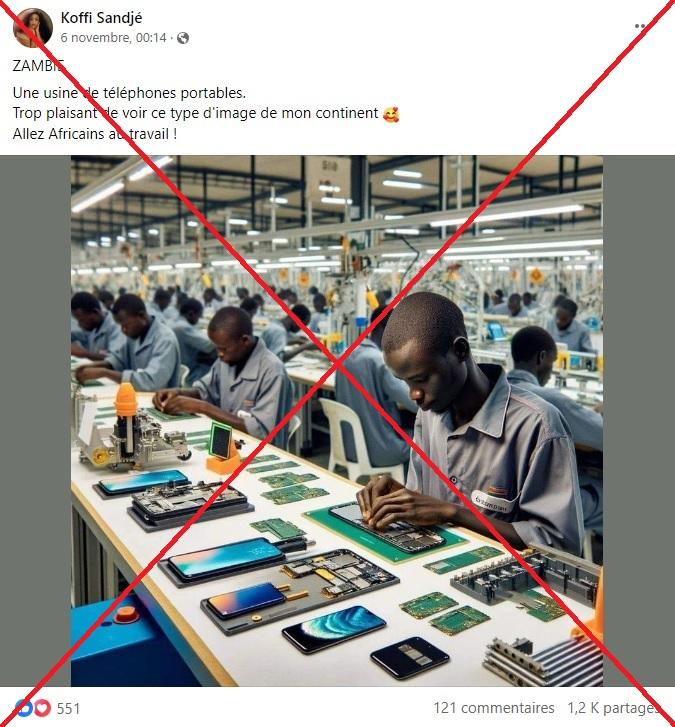
Task: Click the smiling face with hearts emoji
Action: [391, 114]
